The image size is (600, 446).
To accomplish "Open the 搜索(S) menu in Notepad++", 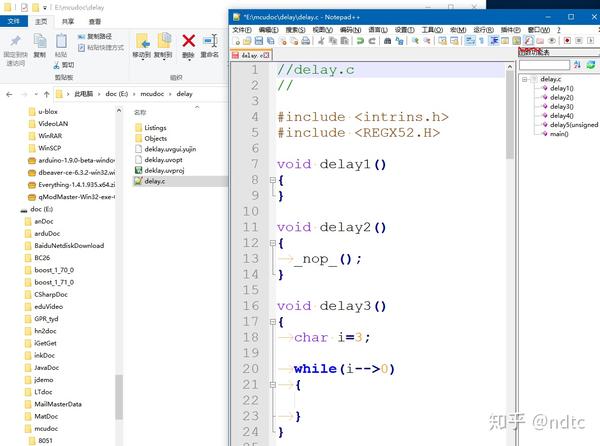I will tap(295, 29).
